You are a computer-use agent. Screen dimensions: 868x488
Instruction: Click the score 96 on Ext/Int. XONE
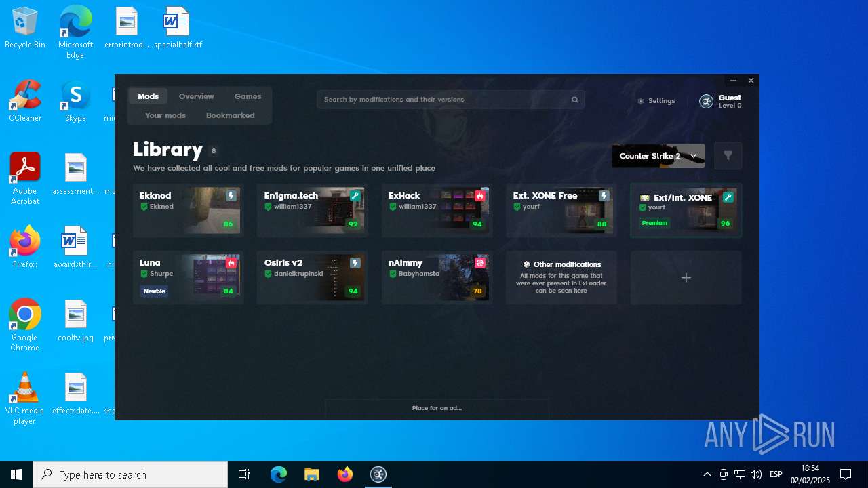(725, 224)
